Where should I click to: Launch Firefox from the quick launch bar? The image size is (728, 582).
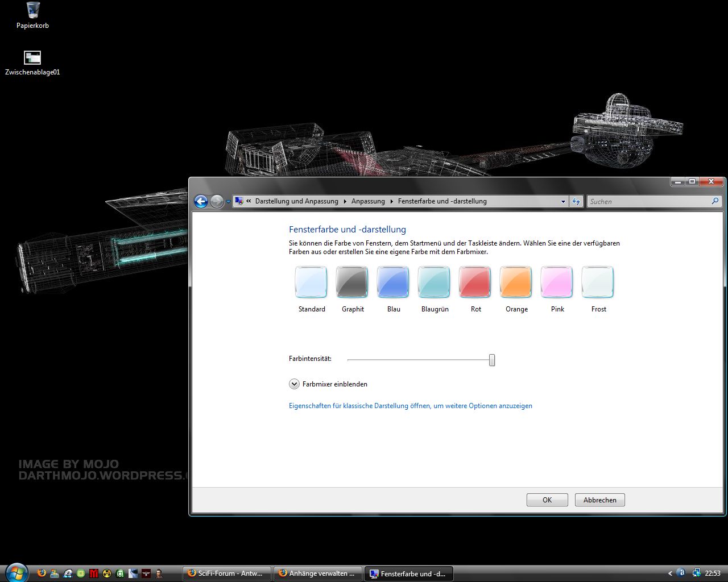coord(42,573)
